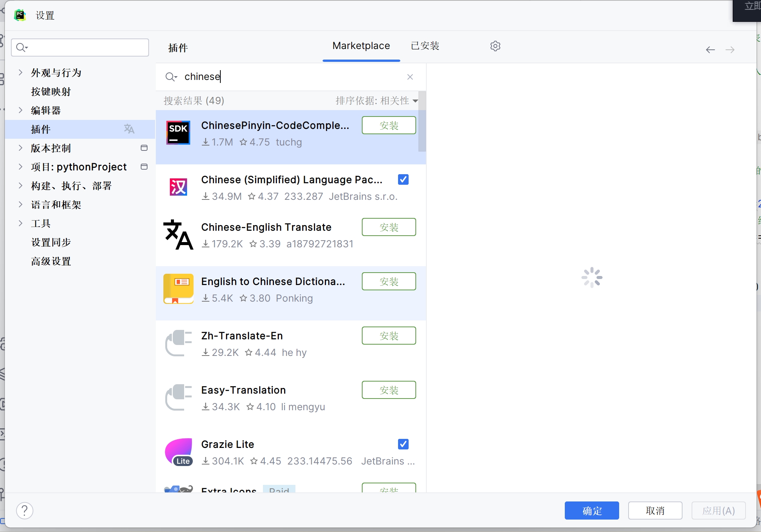
Task: Open 设置同步 settings page
Action: [51, 242]
